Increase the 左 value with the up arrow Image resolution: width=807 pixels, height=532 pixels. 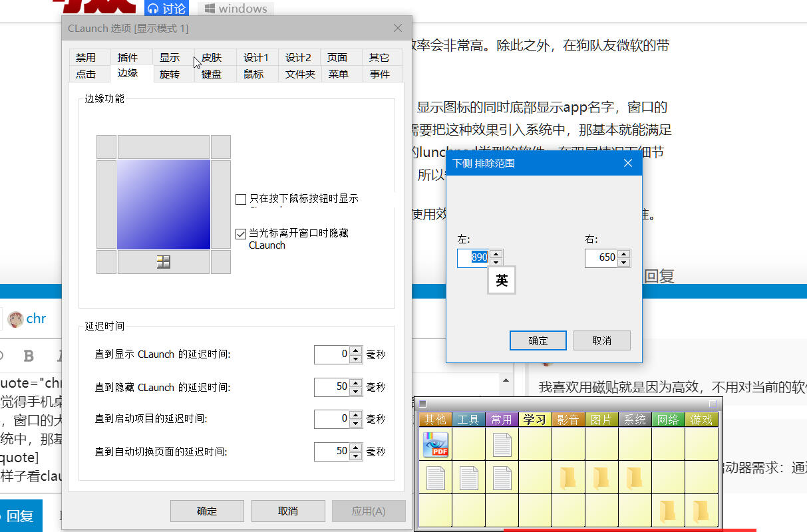pyautogui.click(x=496, y=254)
